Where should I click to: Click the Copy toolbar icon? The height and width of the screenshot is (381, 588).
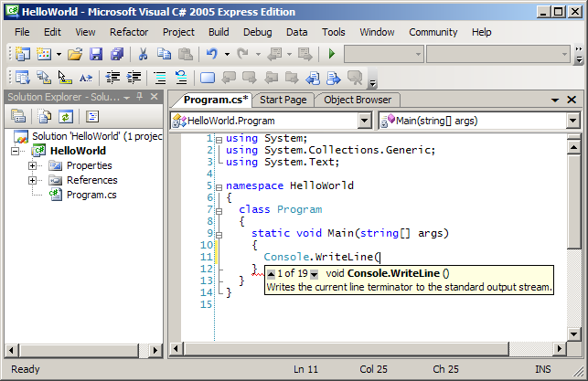tap(164, 54)
